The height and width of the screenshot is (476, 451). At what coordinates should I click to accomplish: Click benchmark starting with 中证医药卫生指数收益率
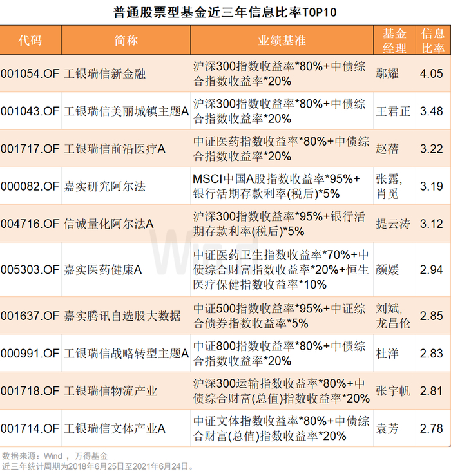click(x=281, y=270)
